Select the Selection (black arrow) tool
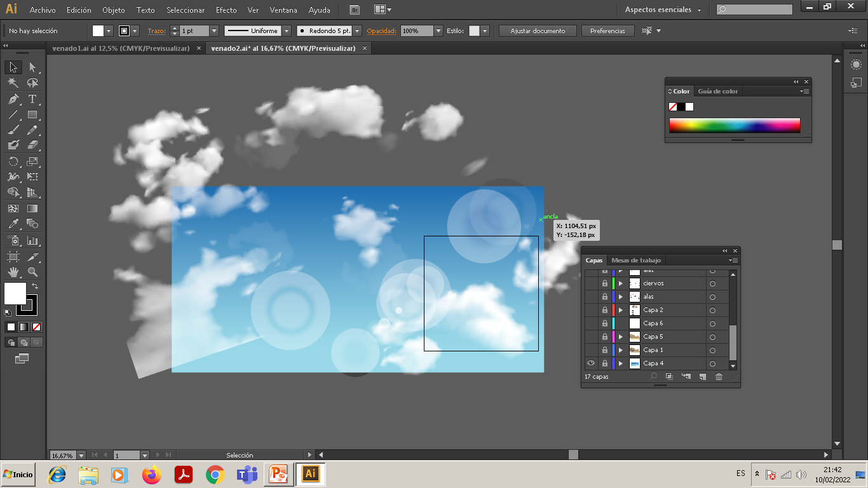 [x=13, y=67]
